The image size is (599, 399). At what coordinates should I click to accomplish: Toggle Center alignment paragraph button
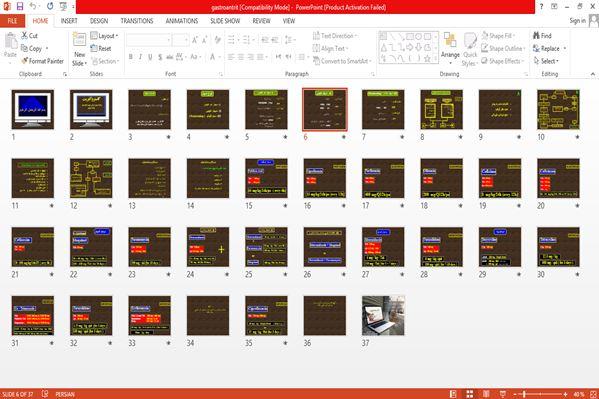(x=241, y=57)
